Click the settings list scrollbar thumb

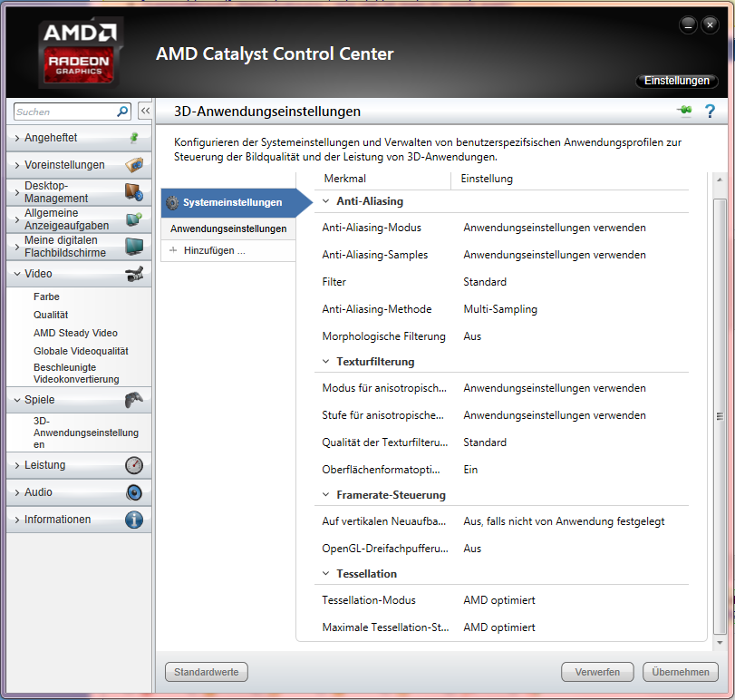(x=720, y=416)
